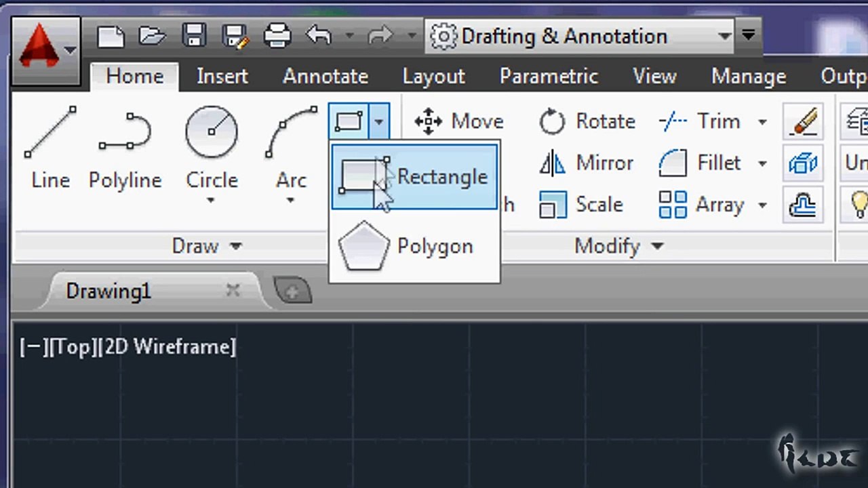
Task: Click the Move tool
Action: point(458,121)
